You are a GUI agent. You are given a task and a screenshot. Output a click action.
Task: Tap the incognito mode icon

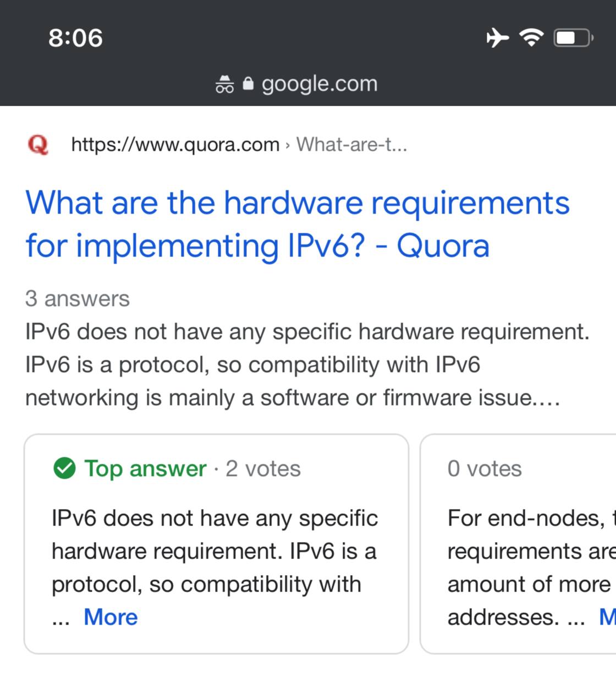pyautogui.click(x=224, y=84)
